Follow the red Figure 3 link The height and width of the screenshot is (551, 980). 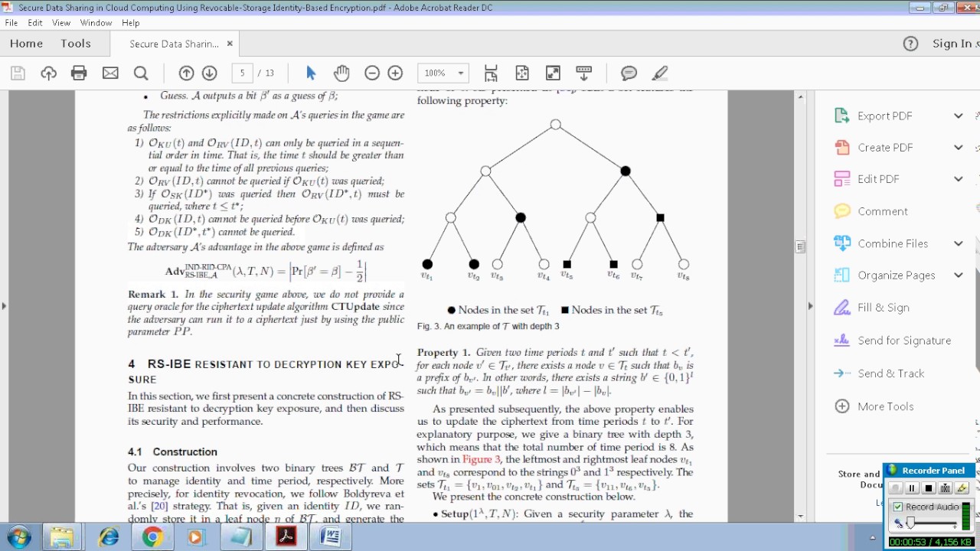coord(481,459)
